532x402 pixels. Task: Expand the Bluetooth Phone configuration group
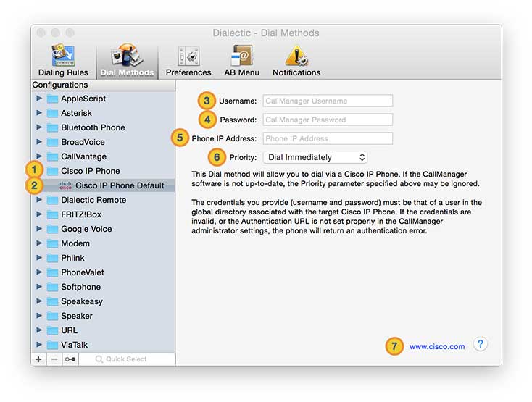(39, 127)
